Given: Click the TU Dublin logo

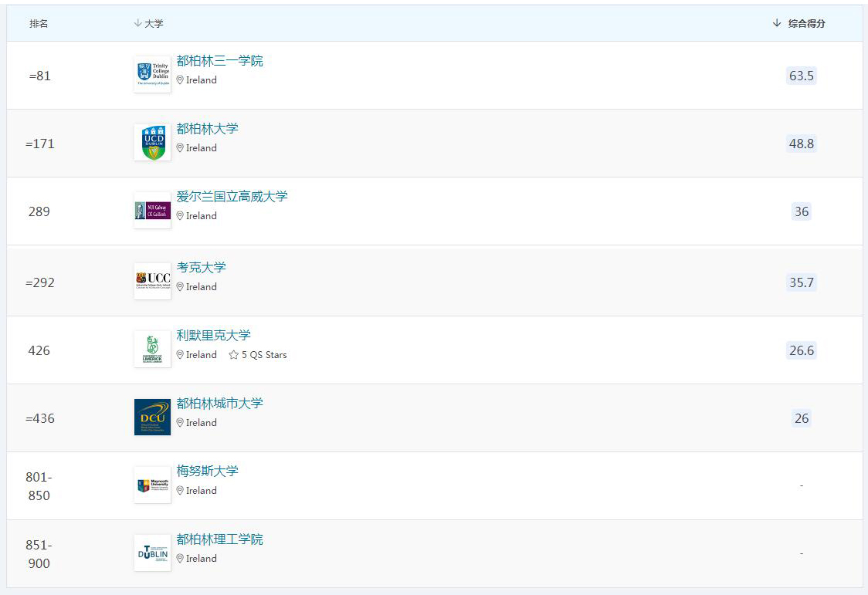Looking at the screenshot, I should (152, 553).
